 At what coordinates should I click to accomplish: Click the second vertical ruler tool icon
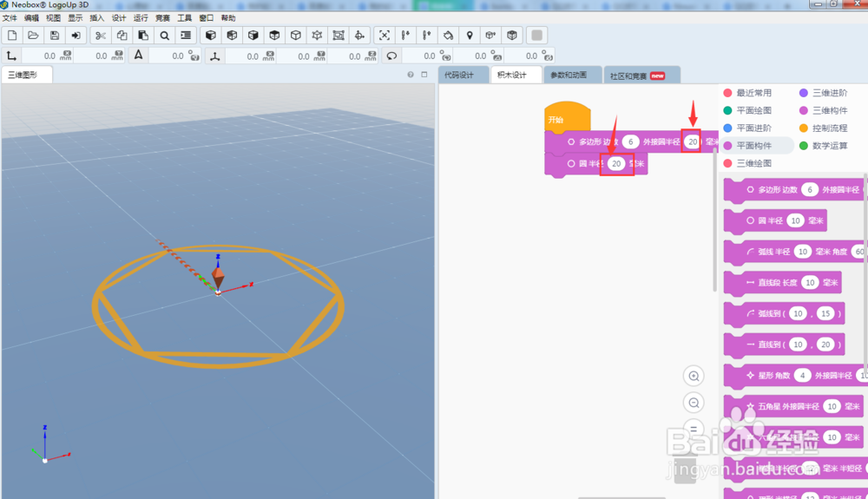[x=427, y=36]
